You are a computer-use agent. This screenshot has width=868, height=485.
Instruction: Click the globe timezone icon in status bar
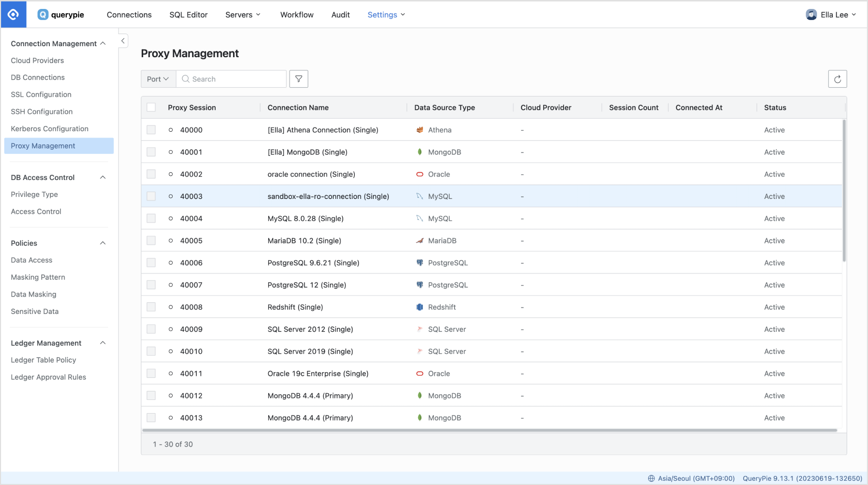651,478
